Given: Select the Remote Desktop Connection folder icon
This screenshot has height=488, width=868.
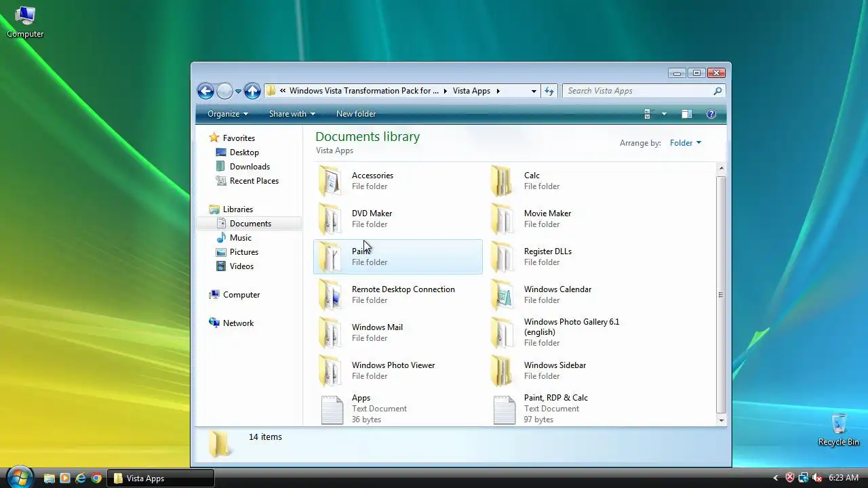Looking at the screenshot, I should (x=331, y=295).
